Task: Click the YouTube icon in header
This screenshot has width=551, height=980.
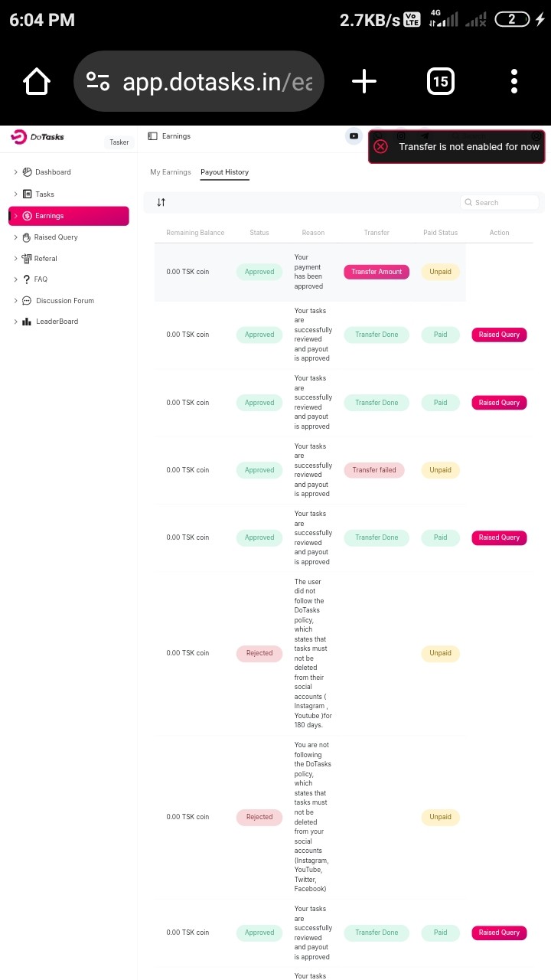Action: coord(354,136)
